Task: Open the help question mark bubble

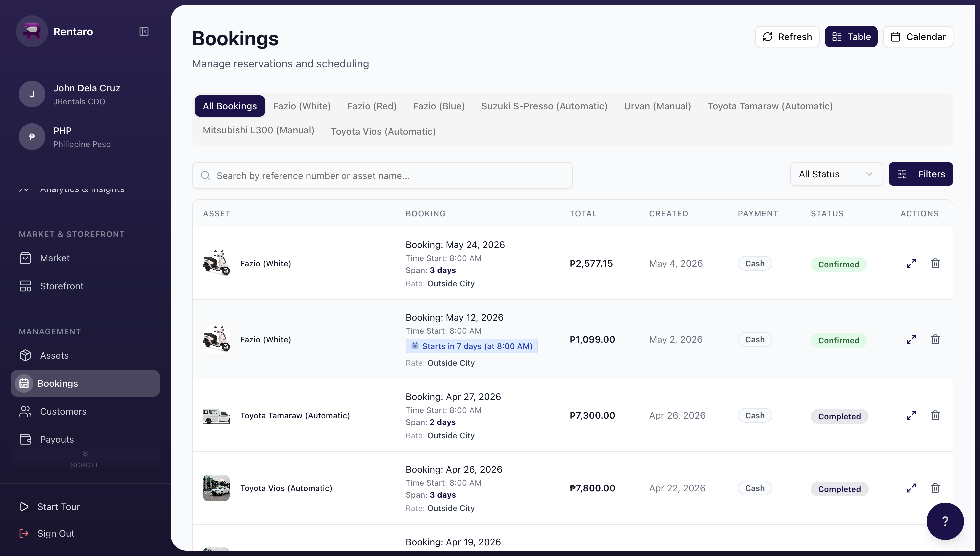Action: coord(945,521)
